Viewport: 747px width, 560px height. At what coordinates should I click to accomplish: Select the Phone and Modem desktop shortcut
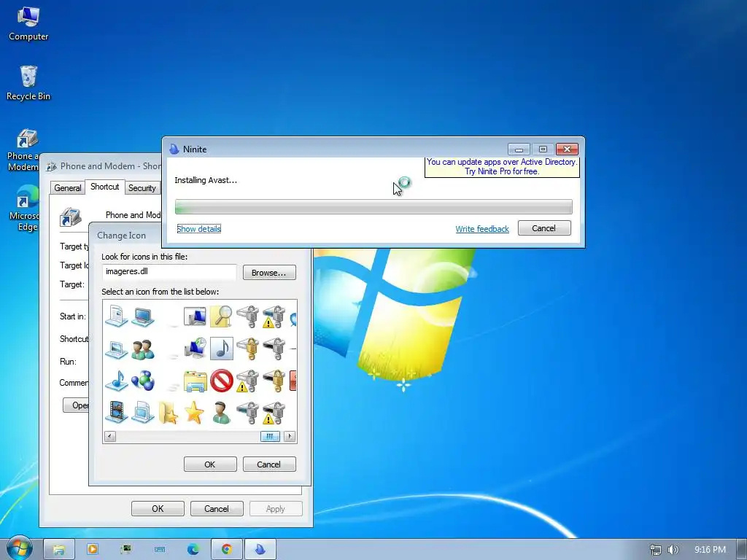coord(23,149)
